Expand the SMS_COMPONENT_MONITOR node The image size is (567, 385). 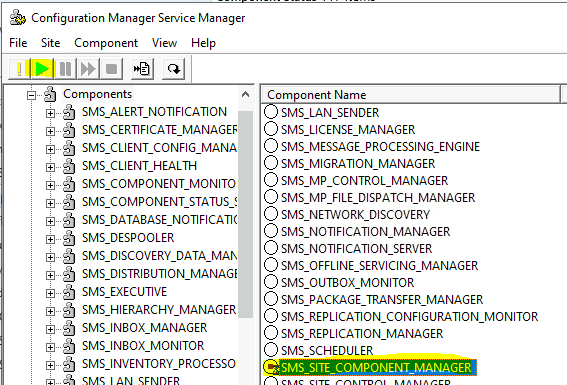(x=50, y=185)
